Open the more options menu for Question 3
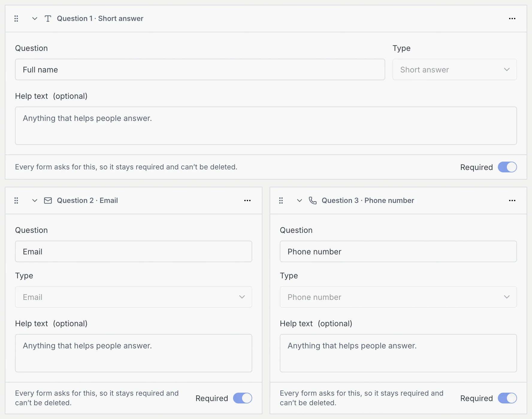This screenshot has width=532, height=419. tap(512, 201)
